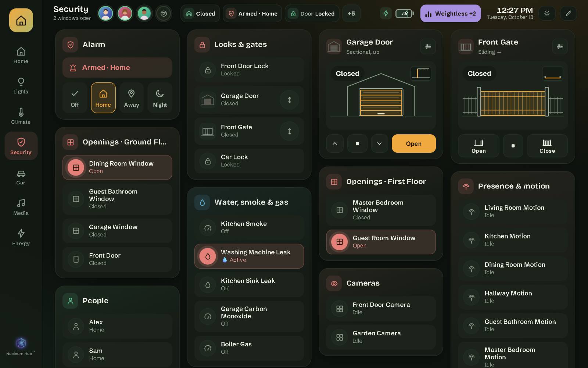588x368 pixels.
Task: Go to Lights in sidebar
Action: [x=21, y=85]
